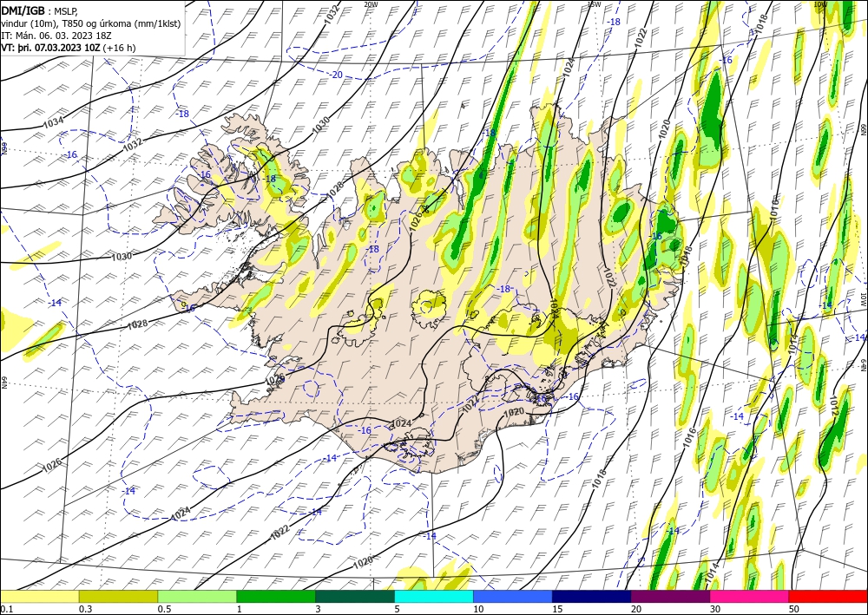
Task: Click the '50' legend value
Action: pos(794,609)
